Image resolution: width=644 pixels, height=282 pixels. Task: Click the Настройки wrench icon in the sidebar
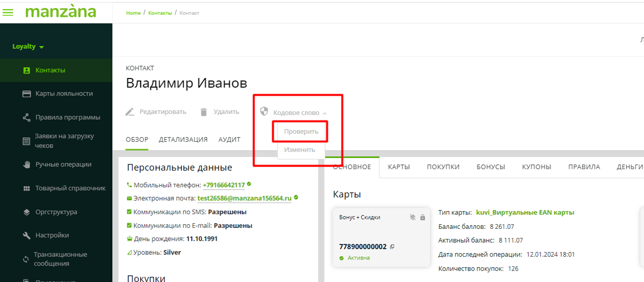pos(27,236)
